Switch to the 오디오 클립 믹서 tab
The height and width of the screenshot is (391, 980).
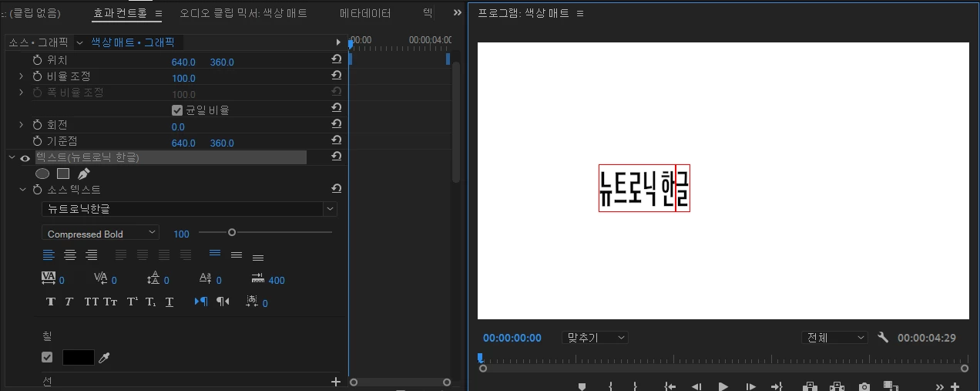click(x=243, y=13)
